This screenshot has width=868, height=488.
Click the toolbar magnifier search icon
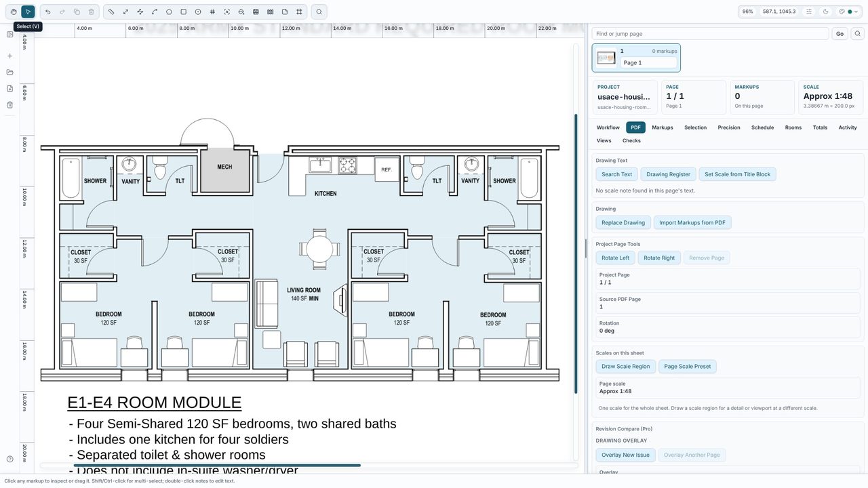319,12
